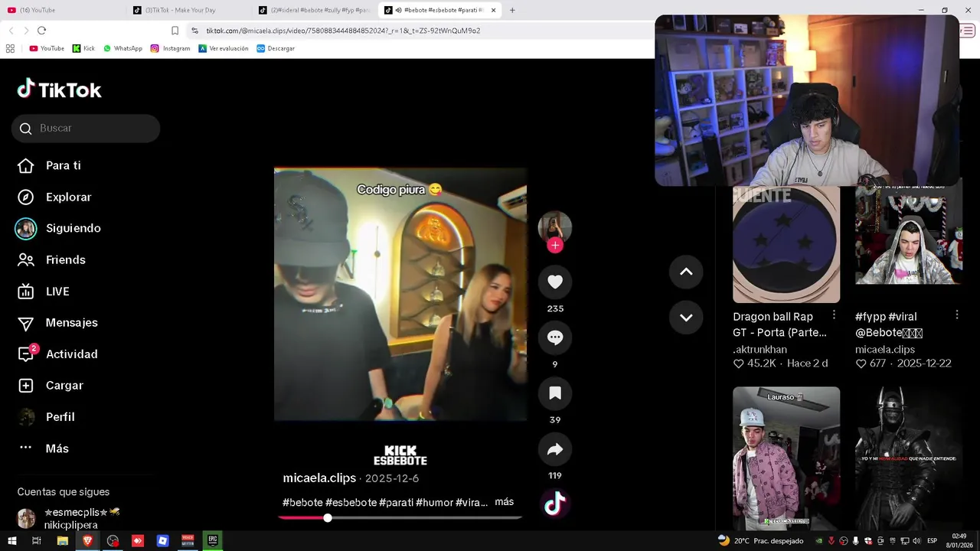Open the Lauraso video thumbnail
980x551 pixels.
pos(786,458)
